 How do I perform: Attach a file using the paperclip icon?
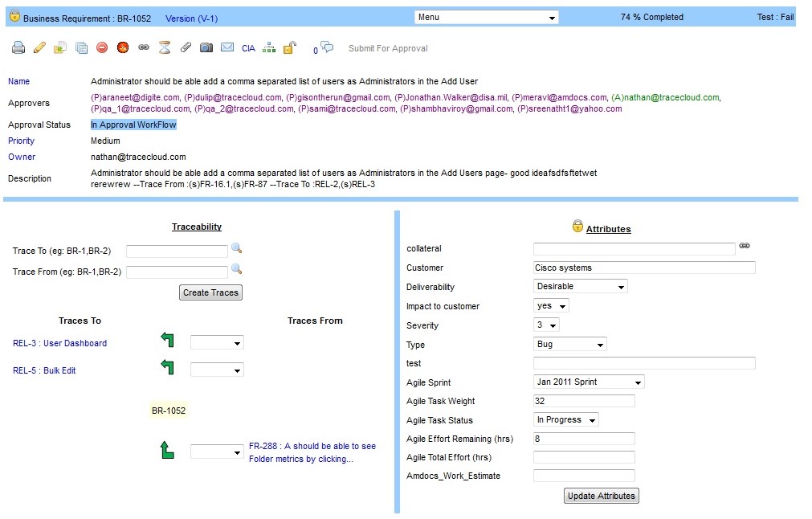[186, 47]
